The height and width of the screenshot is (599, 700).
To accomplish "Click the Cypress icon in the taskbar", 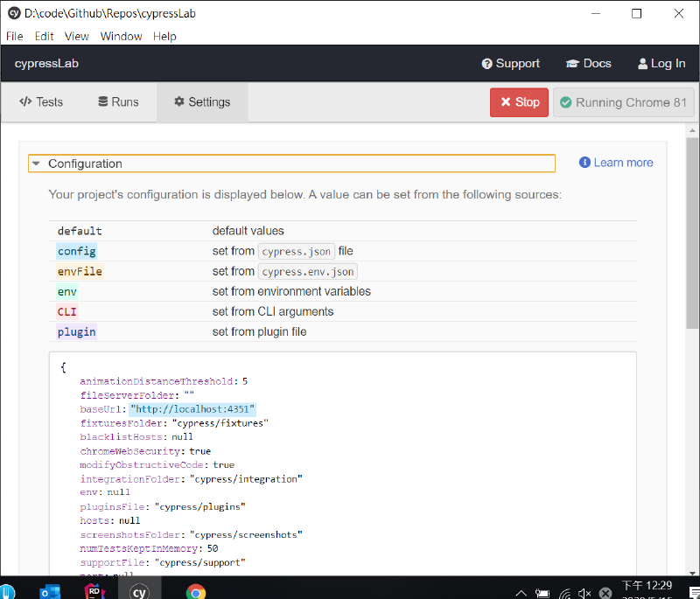I will (x=138, y=591).
